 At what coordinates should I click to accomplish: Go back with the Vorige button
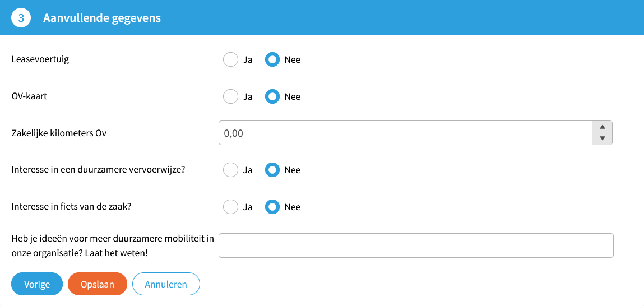tap(37, 284)
